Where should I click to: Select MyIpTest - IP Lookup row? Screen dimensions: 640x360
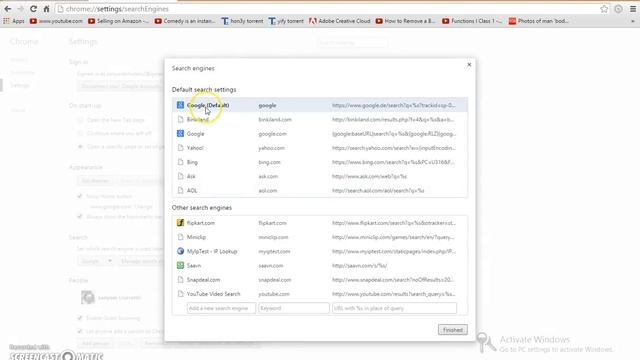click(320, 251)
